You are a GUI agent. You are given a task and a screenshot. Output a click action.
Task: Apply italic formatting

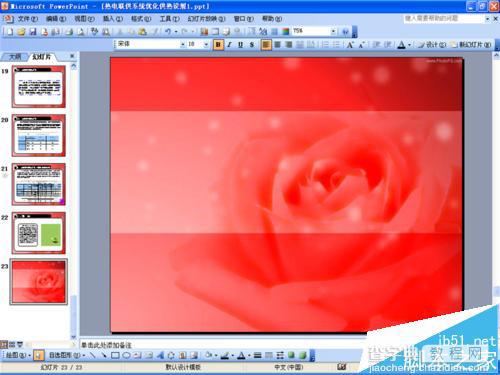229,44
